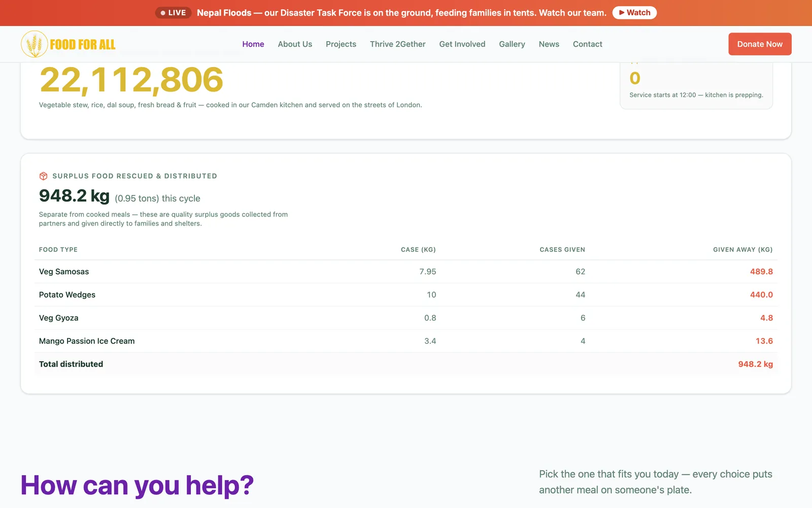Image resolution: width=812 pixels, height=508 pixels.
Task: Click the 489.8 given away value
Action: (761, 272)
